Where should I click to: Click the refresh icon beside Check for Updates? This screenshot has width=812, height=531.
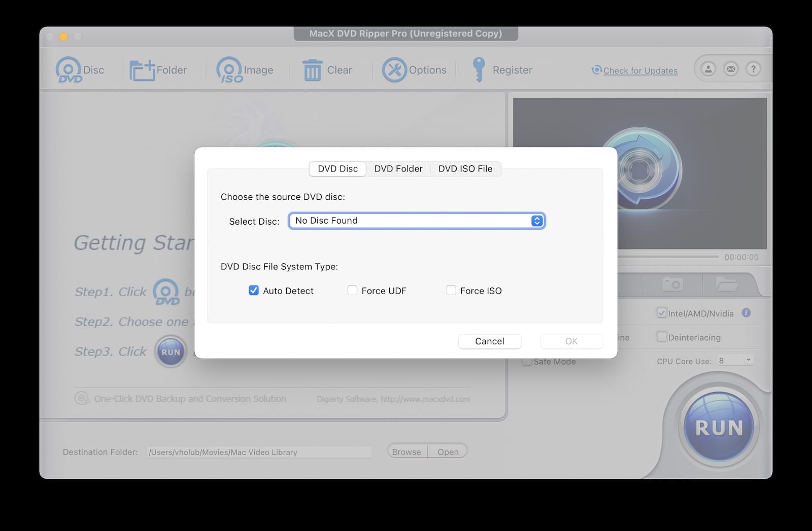point(597,70)
